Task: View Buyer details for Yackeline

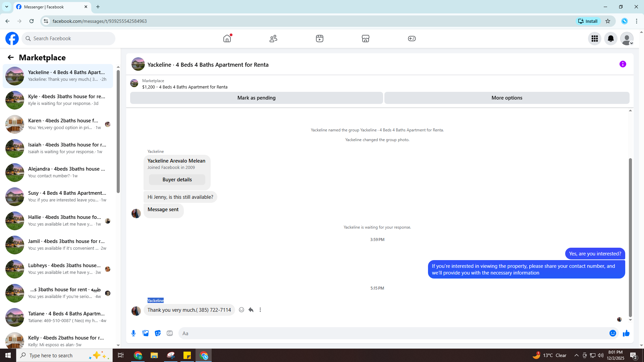Action: [177, 180]
